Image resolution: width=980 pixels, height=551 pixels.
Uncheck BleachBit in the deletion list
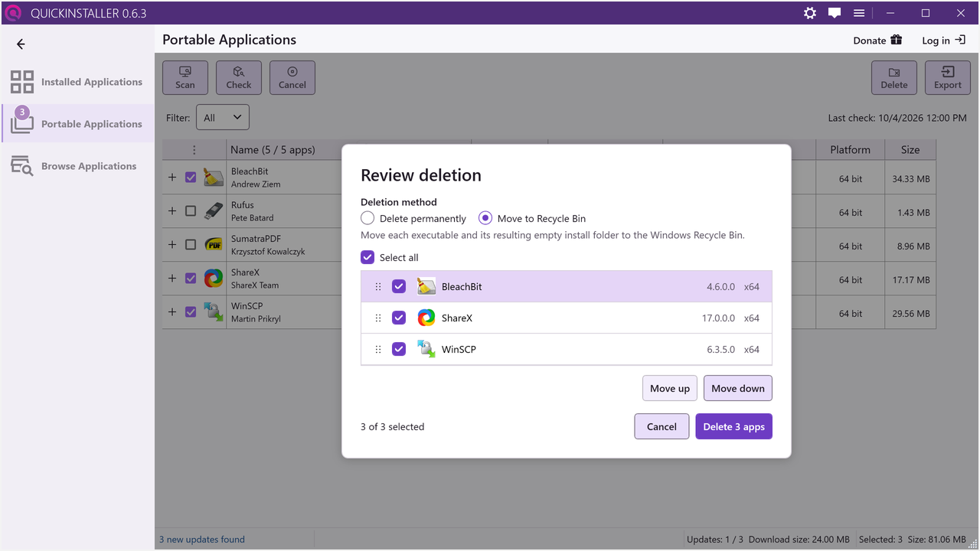click(399, 286)
